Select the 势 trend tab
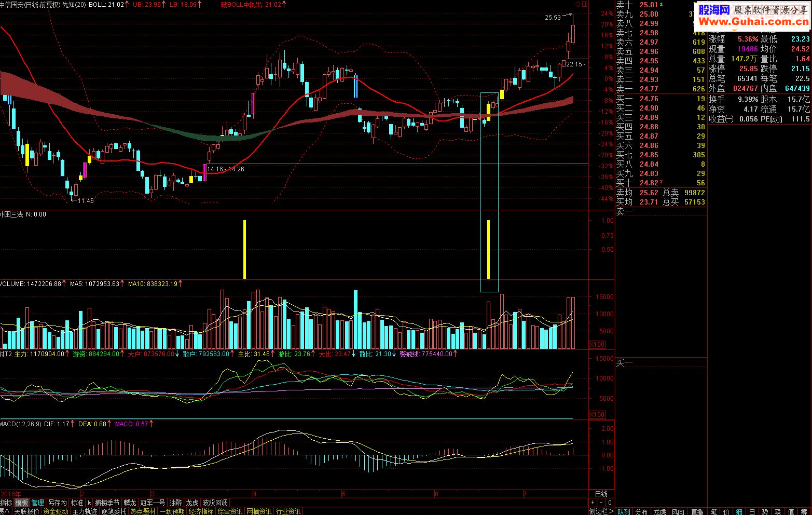812x515 pixels. pyautogui.click(x=765, y=511)
